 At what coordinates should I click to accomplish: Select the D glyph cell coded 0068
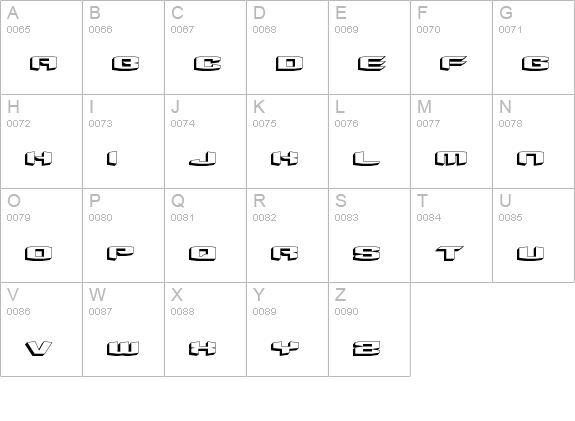[288, 47]
